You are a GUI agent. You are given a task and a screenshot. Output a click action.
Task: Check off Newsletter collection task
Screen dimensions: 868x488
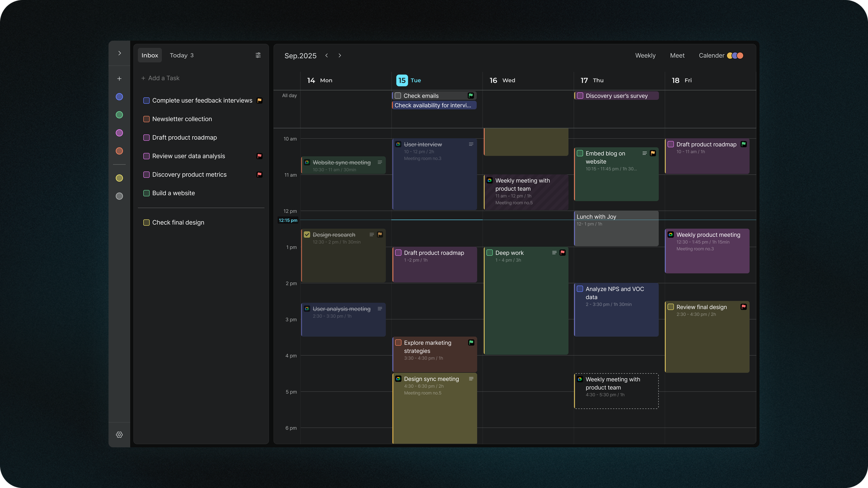(146, 119)
